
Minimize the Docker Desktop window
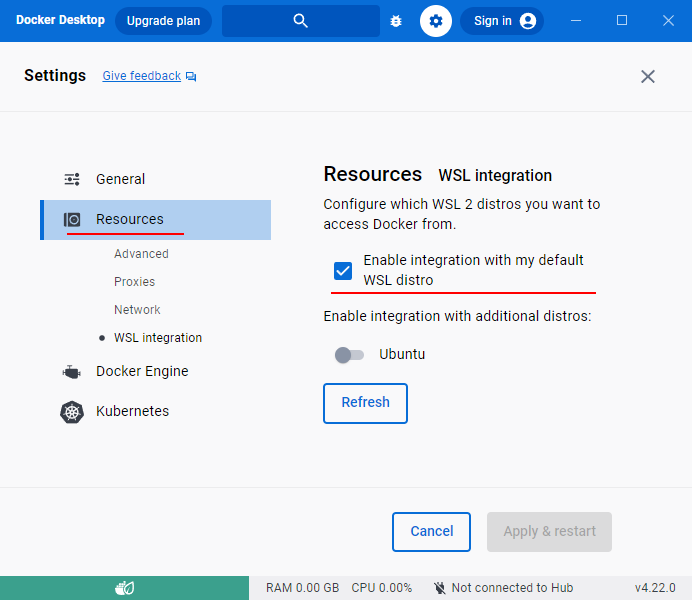[x=576, y=21]
